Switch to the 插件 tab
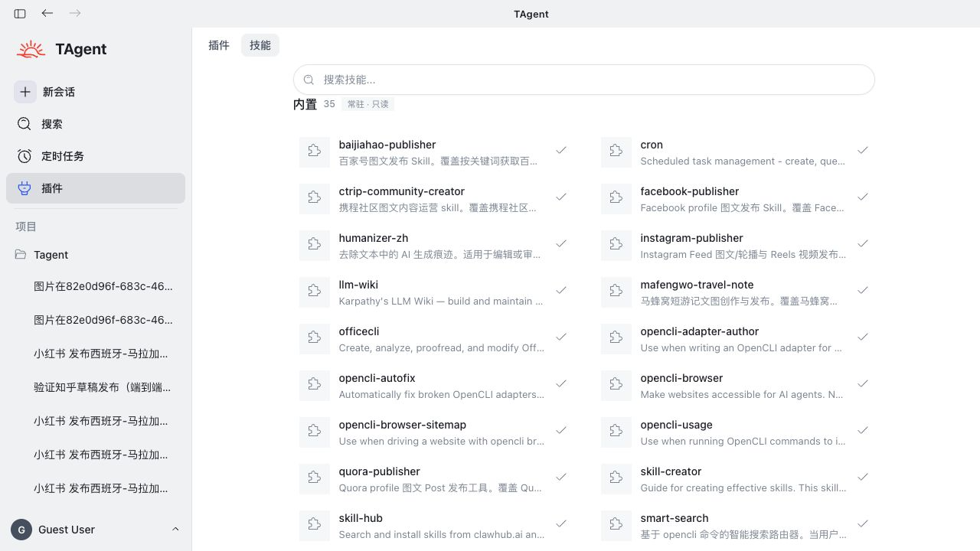 tap(219, 45)
